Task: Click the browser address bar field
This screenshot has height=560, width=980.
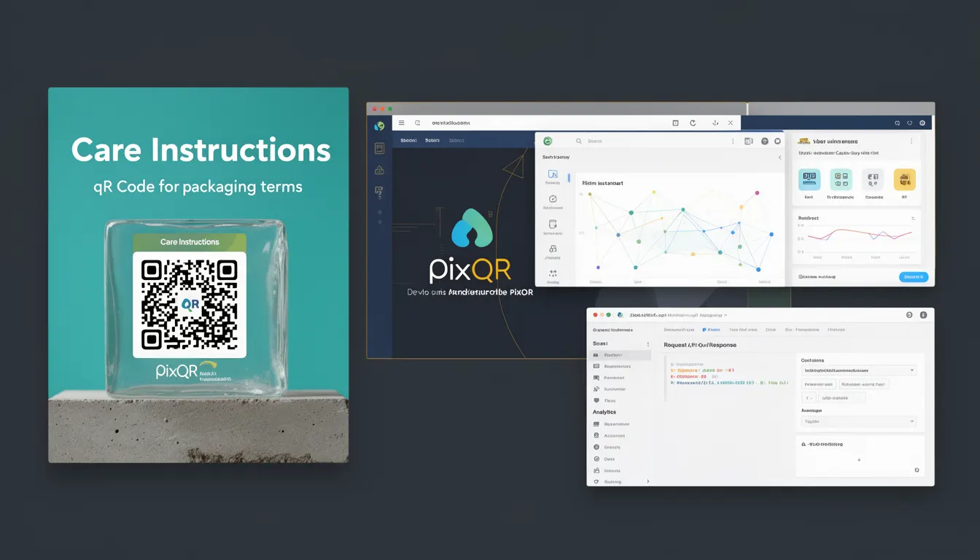Action: click(547, 123)
